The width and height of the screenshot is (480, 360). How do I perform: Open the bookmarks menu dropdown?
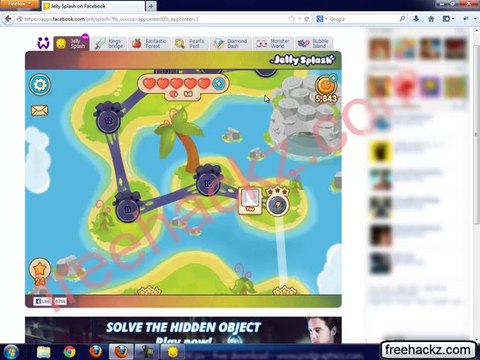pyautogui.click(x=448, y=19)
